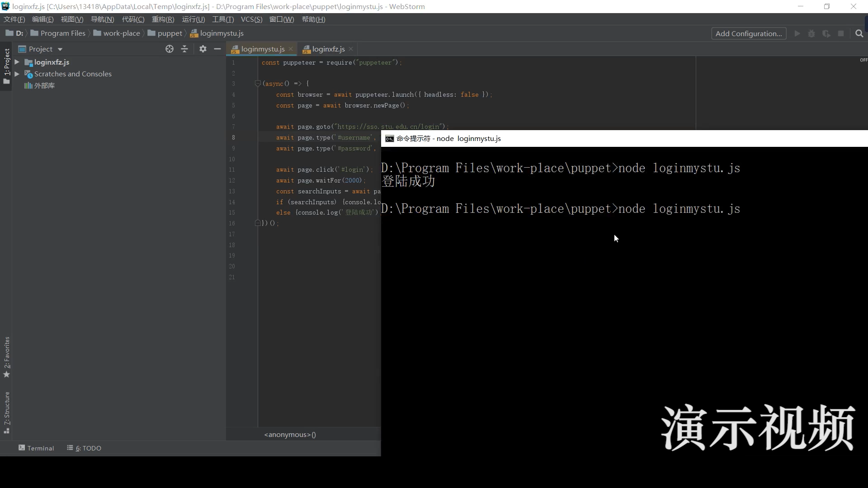Click the Collapse All icon in Project panel
The height and width of the screenshot is (488, 868).
pos(184,49)
